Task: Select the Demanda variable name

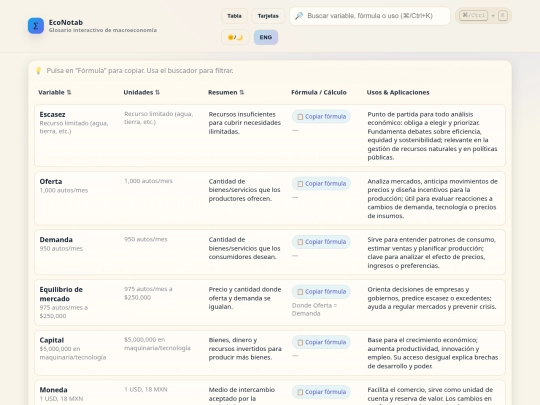Action: (x=56, y=240)
